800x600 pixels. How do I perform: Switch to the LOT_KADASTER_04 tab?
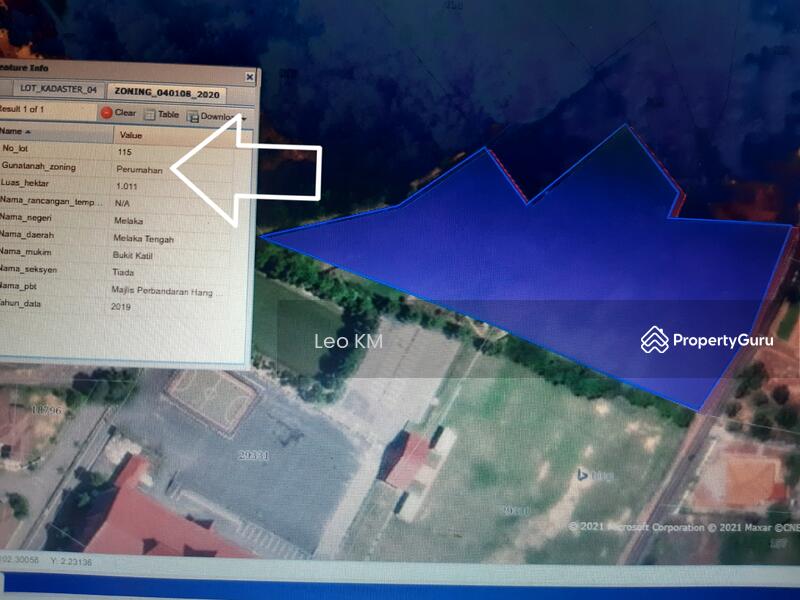click(57, 91)
